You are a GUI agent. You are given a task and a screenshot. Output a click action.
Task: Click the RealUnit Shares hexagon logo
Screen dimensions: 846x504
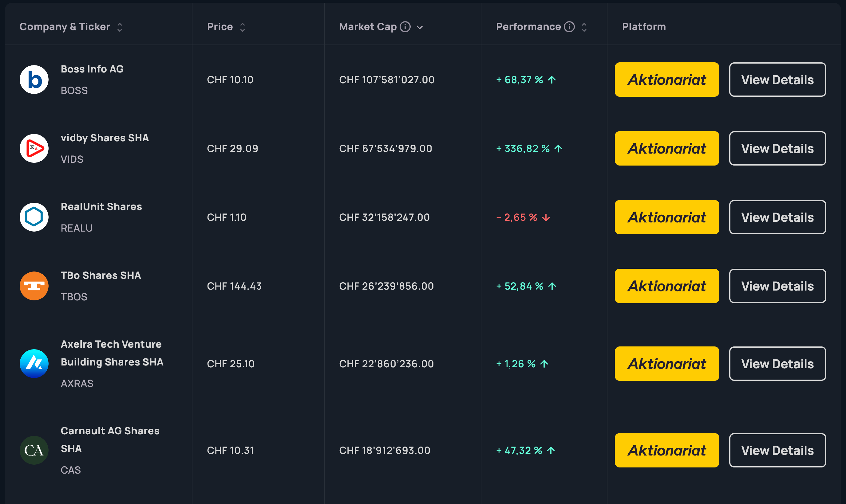pyautogui.click(x=34, y=217)
